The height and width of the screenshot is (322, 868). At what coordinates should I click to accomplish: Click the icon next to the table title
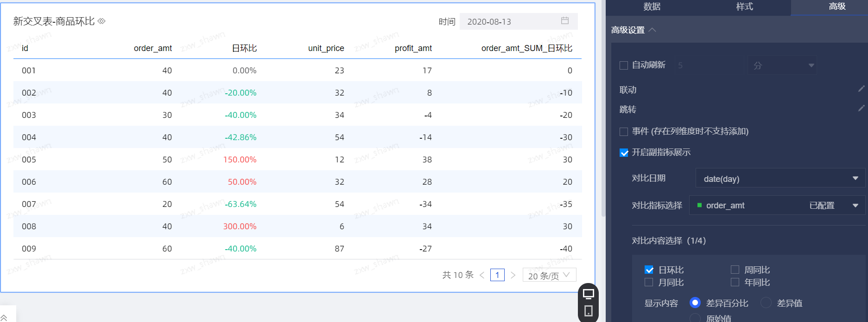click(x=101, y=21)
